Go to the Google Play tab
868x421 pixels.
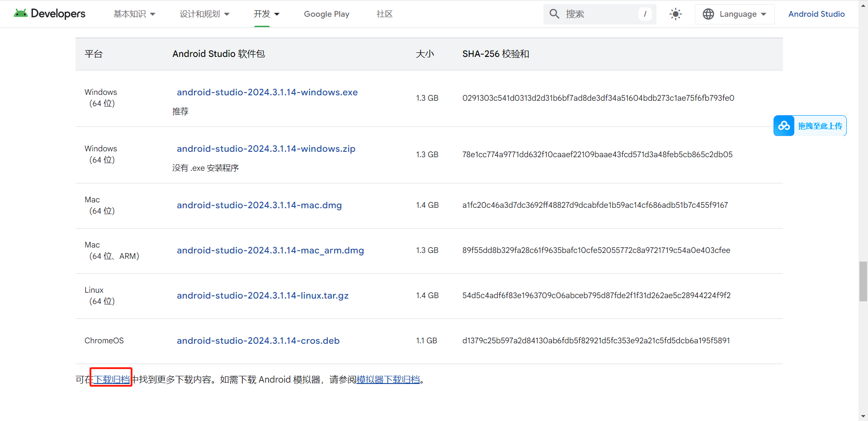click(326, 14)
